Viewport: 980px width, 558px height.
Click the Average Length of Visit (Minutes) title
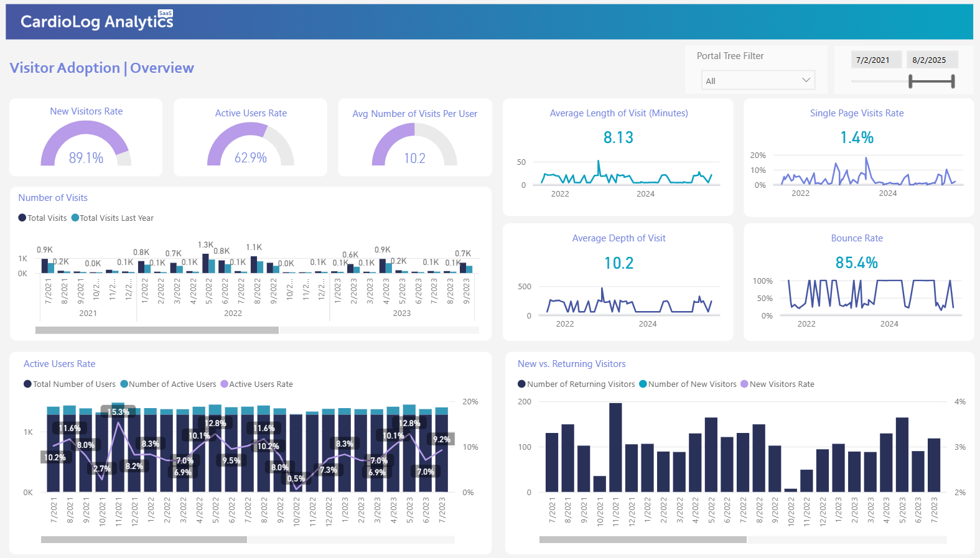click(619, 113)
